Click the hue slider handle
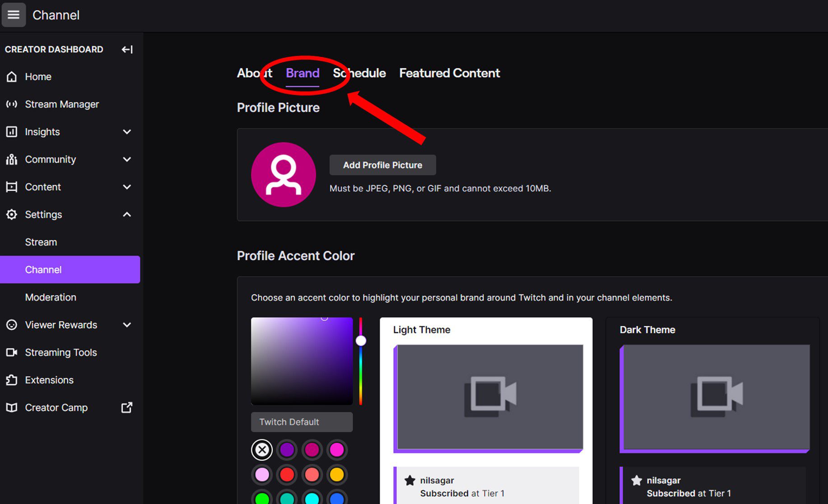Screen dimensions: 828x504 tap(361, 341)
